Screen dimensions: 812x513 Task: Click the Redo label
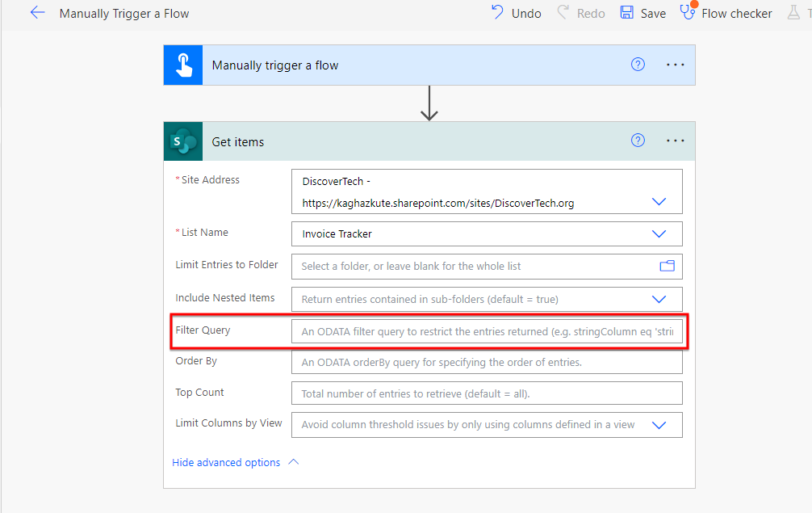(591, 14)
